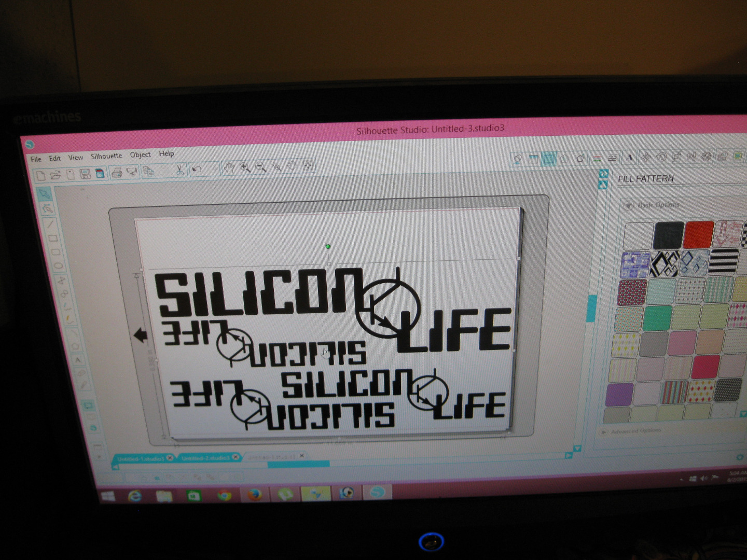The height and width of the screenshot is (560, 747).
Task: Open the View menu
Action: [x=75, y=157]
